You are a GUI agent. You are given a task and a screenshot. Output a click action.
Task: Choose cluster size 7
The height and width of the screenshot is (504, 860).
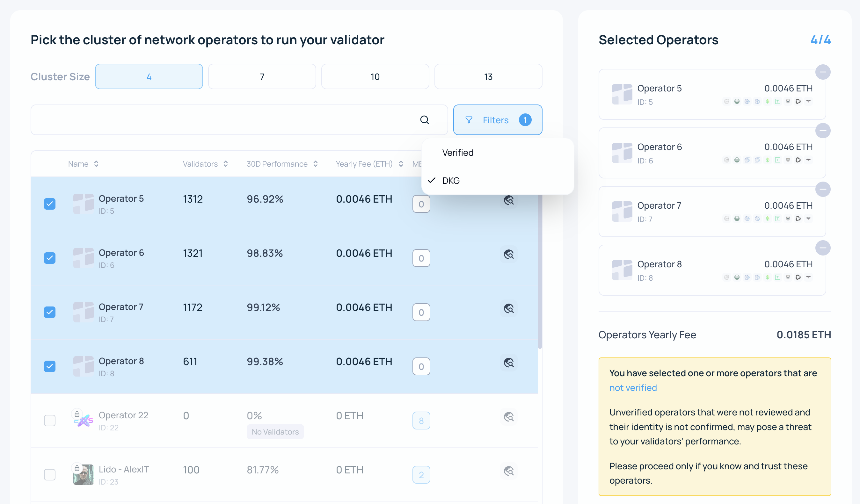click(262, 77)
